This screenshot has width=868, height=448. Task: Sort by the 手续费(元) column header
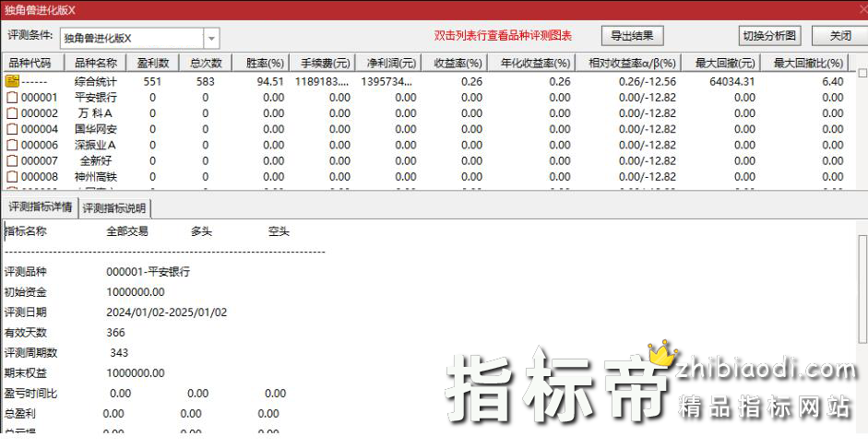(x=323, y=63)
